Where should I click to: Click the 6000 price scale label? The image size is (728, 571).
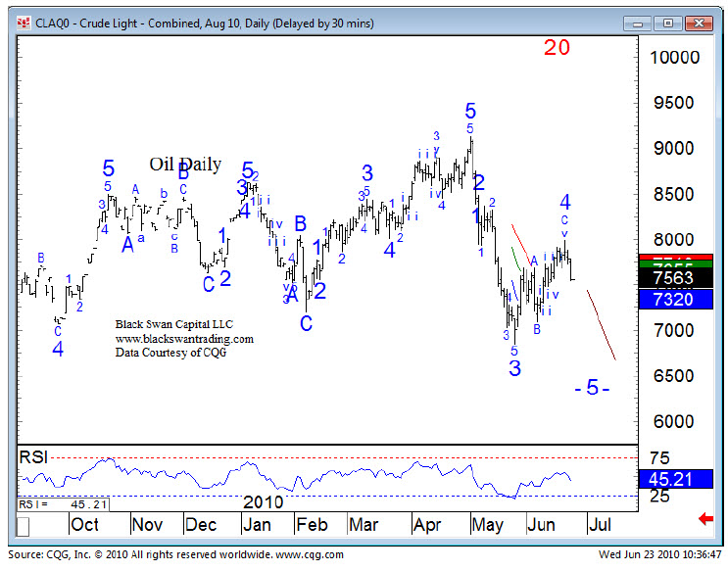click(x=674, y=421)
